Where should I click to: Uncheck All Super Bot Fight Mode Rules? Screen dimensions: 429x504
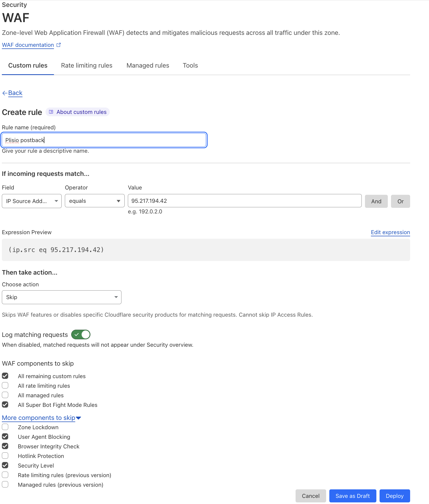point(5,404)
